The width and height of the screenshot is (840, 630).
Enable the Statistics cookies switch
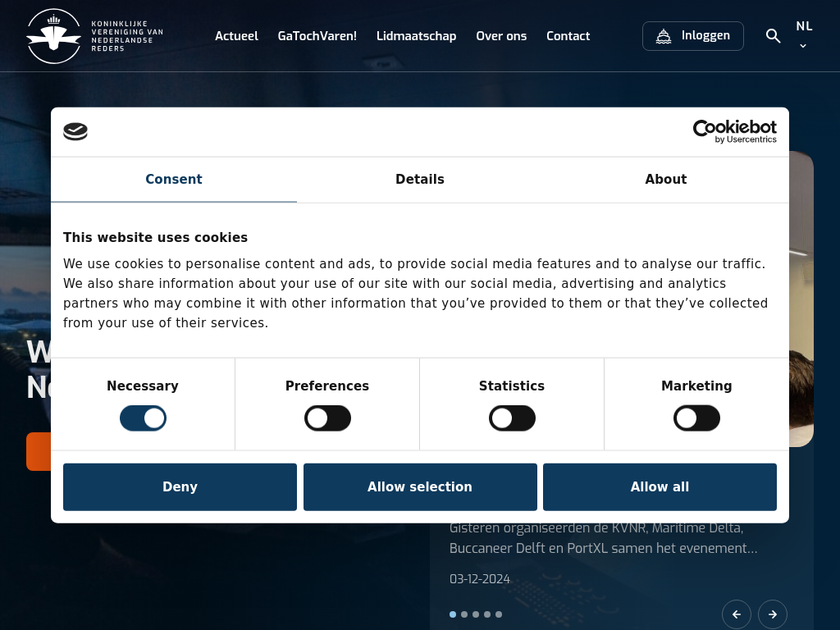(512, 418)
